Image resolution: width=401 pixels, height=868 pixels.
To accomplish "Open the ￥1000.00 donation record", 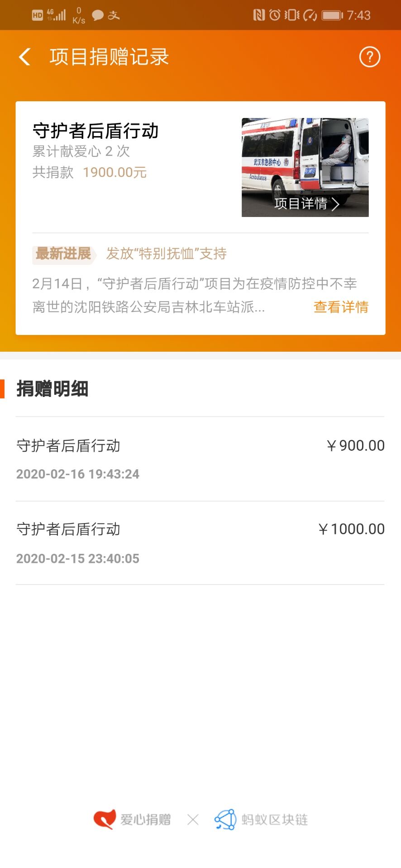I will [x=200, y=542].
